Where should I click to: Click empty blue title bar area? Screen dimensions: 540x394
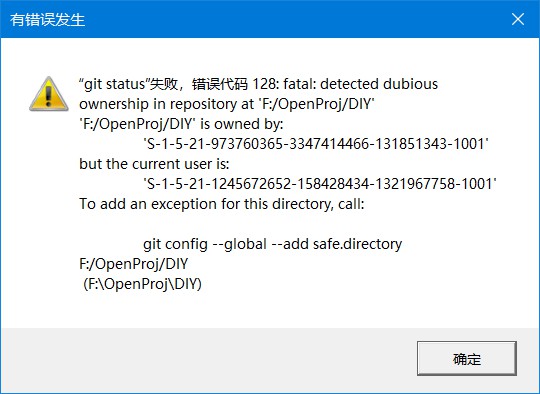(293, 19)
